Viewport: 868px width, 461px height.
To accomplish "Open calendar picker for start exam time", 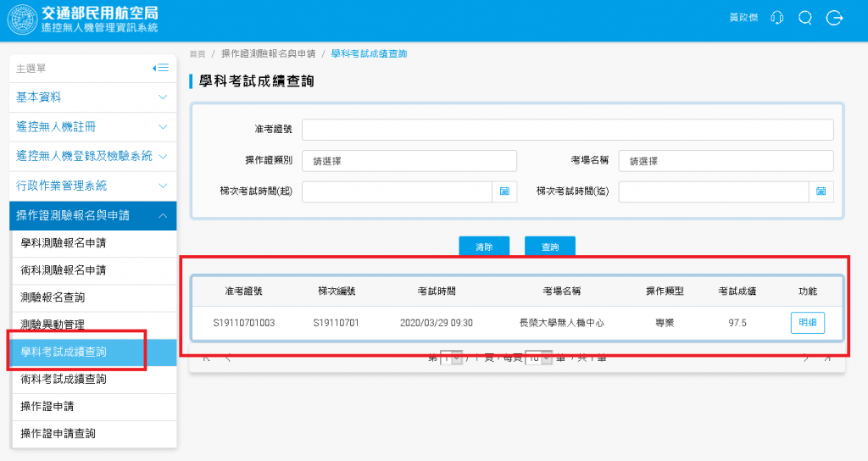I will [x=504, y=192].
